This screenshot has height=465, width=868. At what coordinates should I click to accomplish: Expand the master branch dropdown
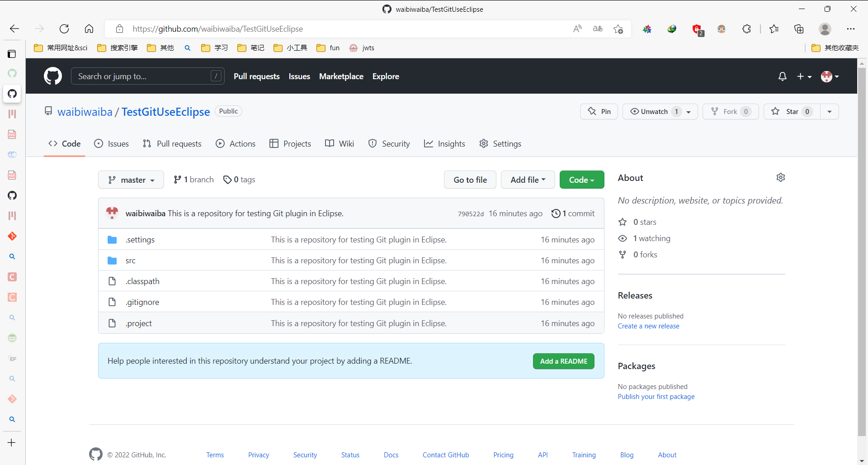(x=131, y=180)
